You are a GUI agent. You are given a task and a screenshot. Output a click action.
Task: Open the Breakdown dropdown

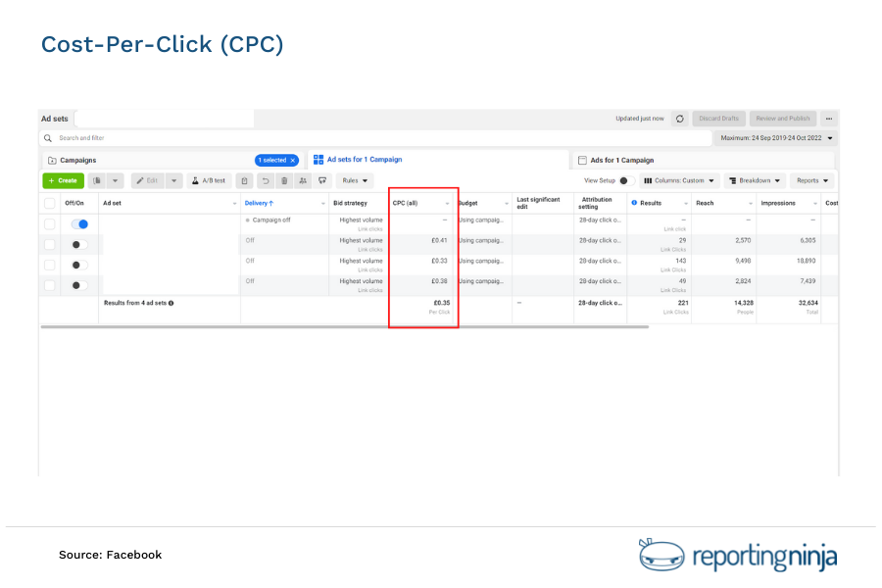pyautogui.click(x=754, y=180)
